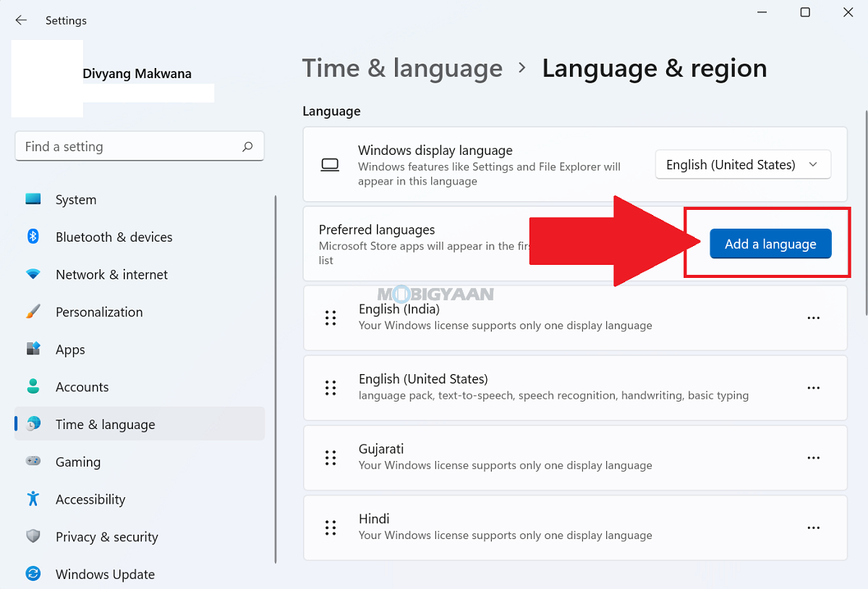Select Time & language in the sidebar
Screen dimensions: 868x589
point(106,424)
